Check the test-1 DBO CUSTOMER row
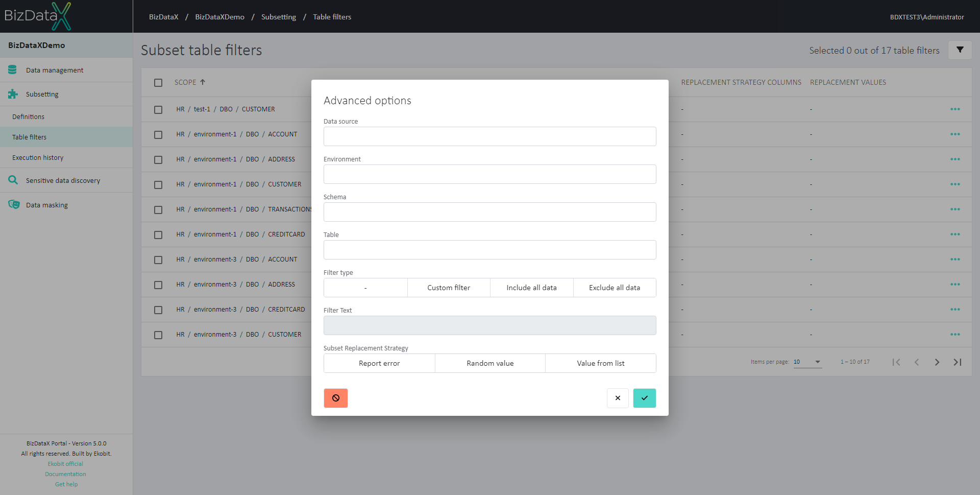 point(158,110)
